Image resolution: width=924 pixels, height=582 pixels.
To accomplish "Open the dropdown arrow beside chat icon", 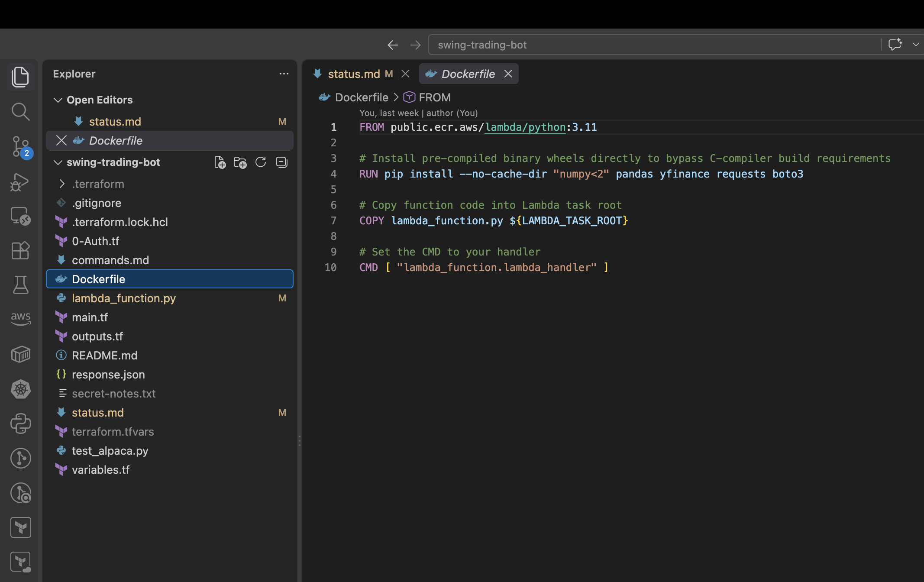I will tap(915, 45).
